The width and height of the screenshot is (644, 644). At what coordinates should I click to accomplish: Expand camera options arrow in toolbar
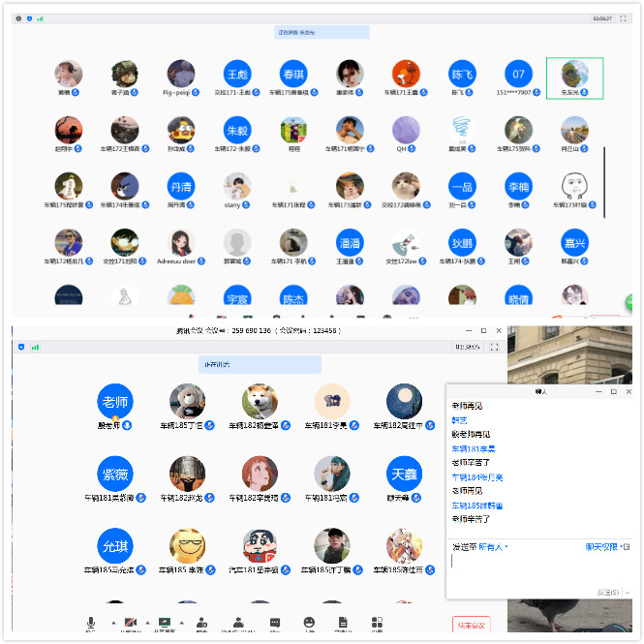click(x=148, y=622)
